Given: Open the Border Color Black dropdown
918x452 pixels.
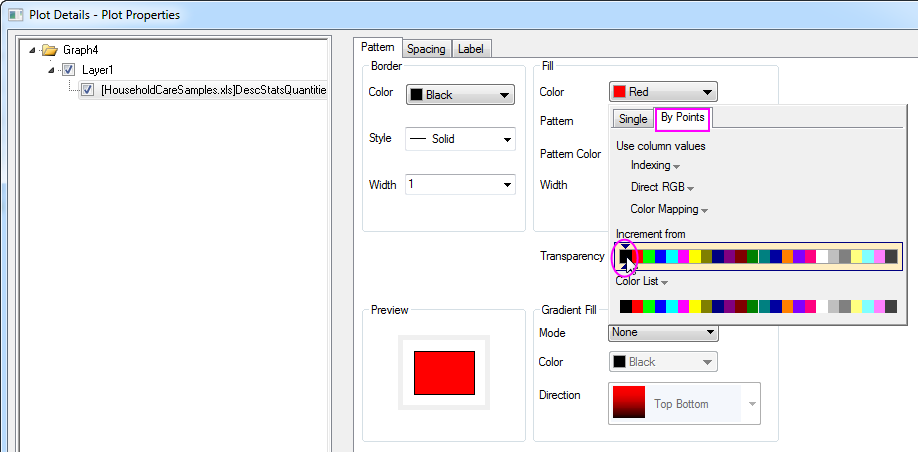Looking at the screenshot, I should click(460, 95).
